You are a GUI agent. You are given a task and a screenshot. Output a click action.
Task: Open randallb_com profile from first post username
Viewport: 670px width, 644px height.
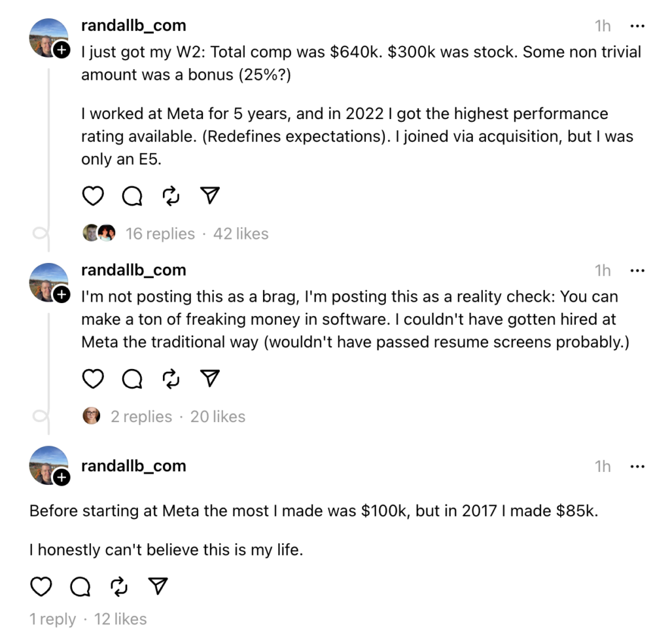click(133, 26)
